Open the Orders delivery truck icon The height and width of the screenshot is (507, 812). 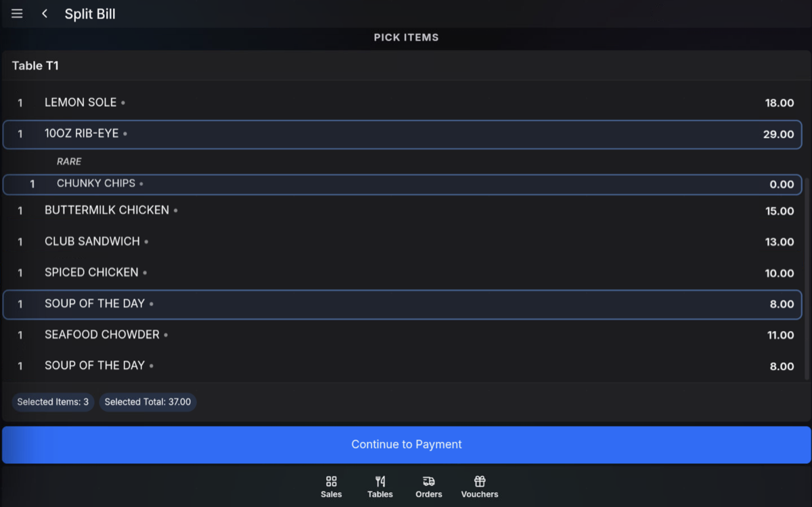click(x=428, y=487)
